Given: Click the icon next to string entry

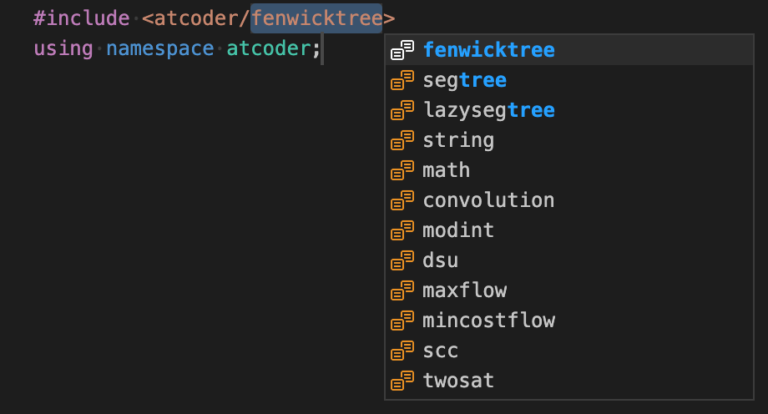Looking at the screenshot, I should (402, 140).
